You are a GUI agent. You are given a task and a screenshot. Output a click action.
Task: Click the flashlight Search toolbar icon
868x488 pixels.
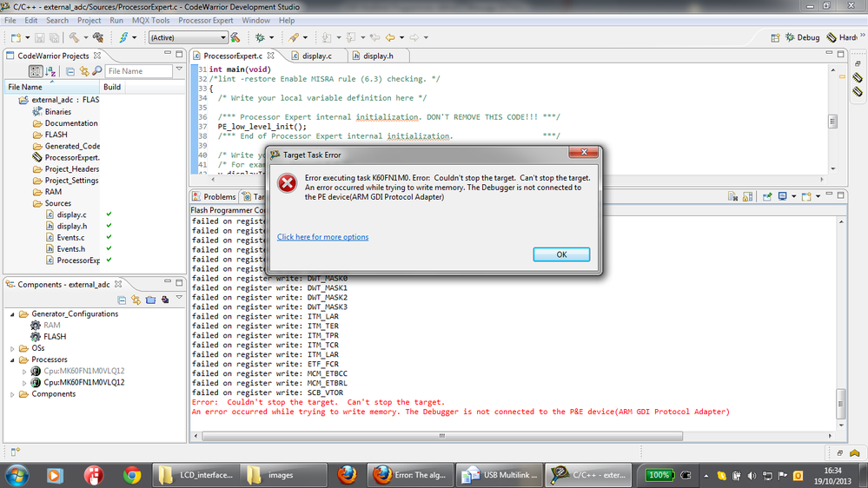coord(294,37)
